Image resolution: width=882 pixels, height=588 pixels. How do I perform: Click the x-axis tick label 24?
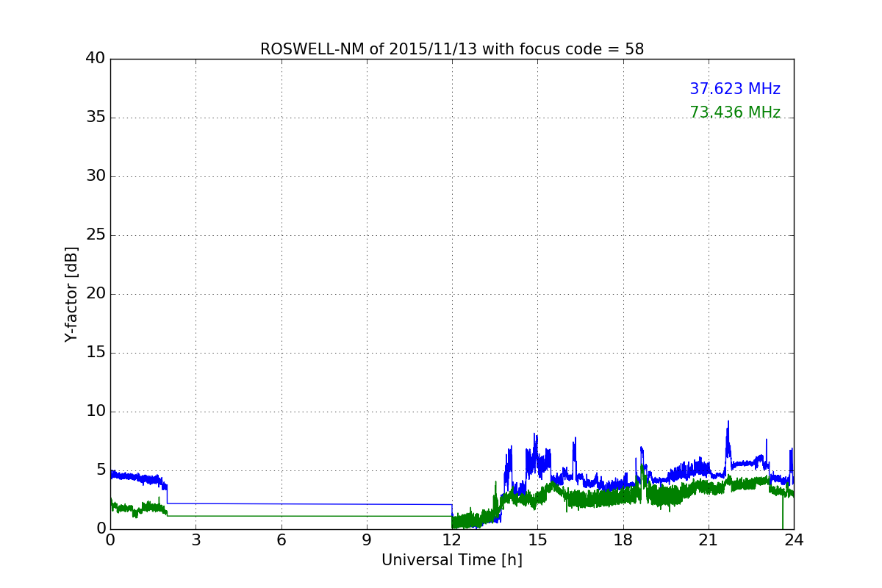pyautogui.click(x=794, y=540)
